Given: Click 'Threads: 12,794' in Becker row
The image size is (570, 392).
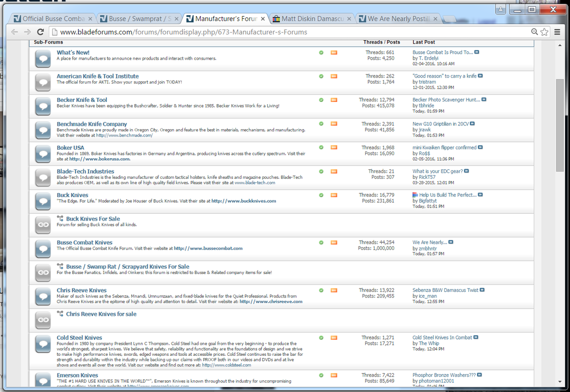Looking at the screenshot, I should coord(376,100).
